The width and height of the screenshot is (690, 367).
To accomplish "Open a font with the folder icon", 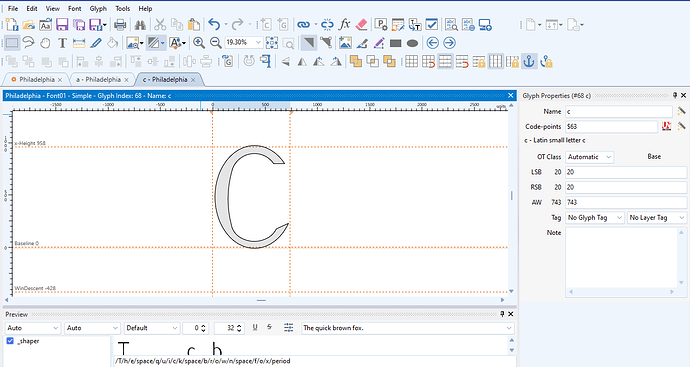I will click(29, 25).
